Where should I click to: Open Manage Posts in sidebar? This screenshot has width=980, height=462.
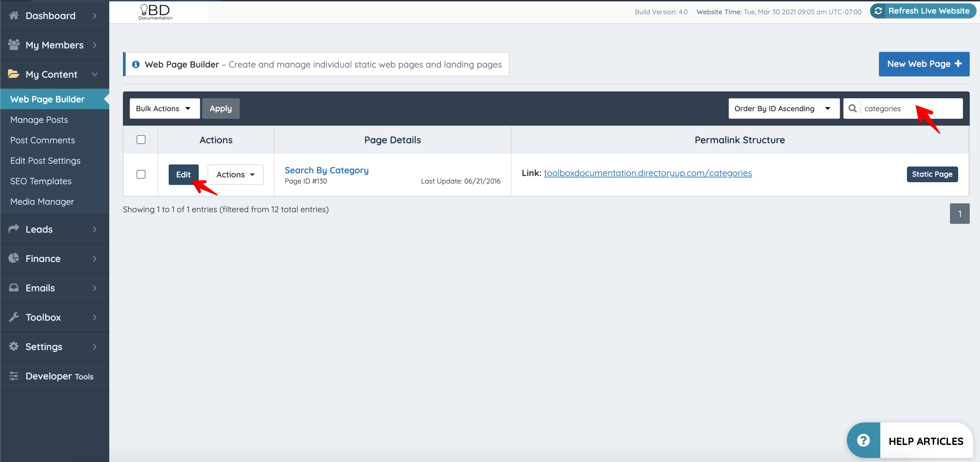click(39, 119)
